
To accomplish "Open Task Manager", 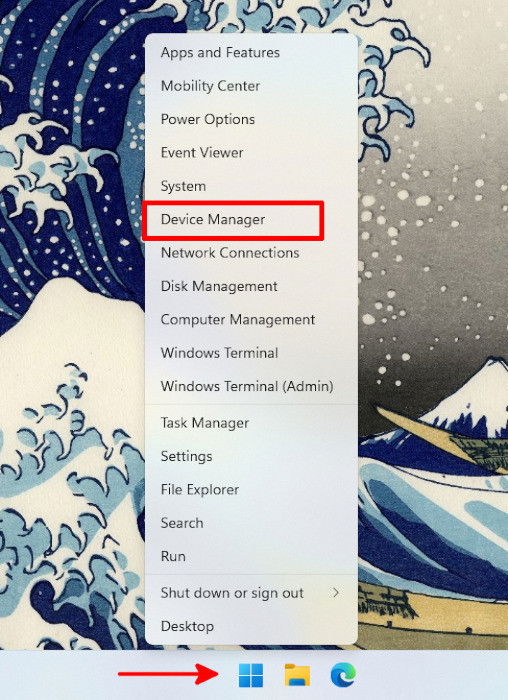I will tap(251, 423).
